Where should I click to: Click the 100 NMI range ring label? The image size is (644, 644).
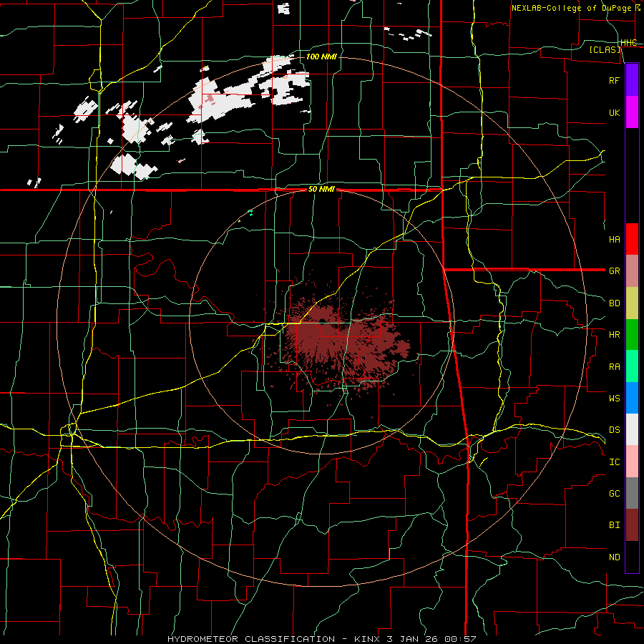coord(321,57)
